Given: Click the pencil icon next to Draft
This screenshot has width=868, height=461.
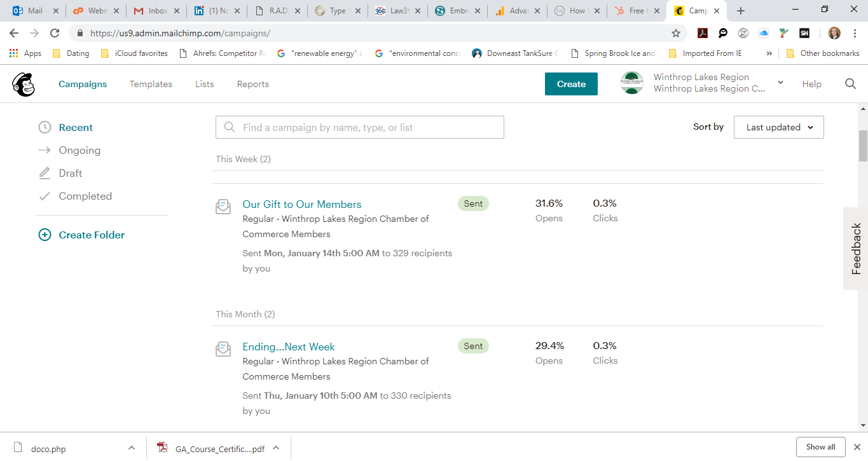Looking at the screenshot, I should [x=45, y=173].
